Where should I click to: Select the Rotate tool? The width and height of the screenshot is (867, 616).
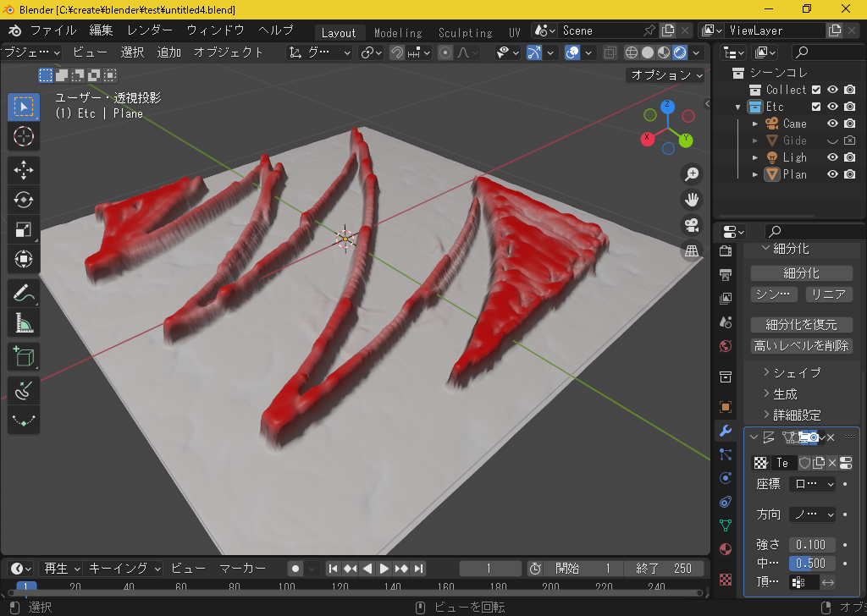[23, 200]
